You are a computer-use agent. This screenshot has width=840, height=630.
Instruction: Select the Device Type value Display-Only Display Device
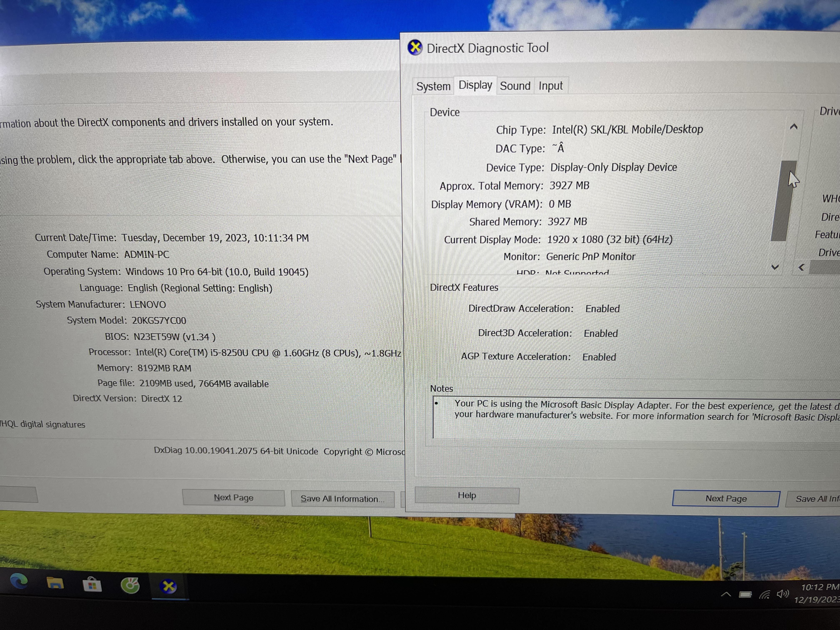click(614, 167)
